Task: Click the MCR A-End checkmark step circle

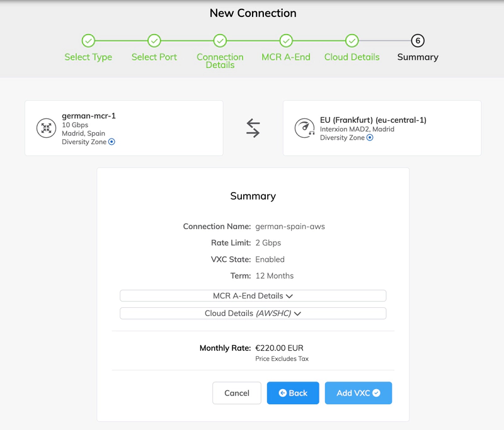Action: 286,41
